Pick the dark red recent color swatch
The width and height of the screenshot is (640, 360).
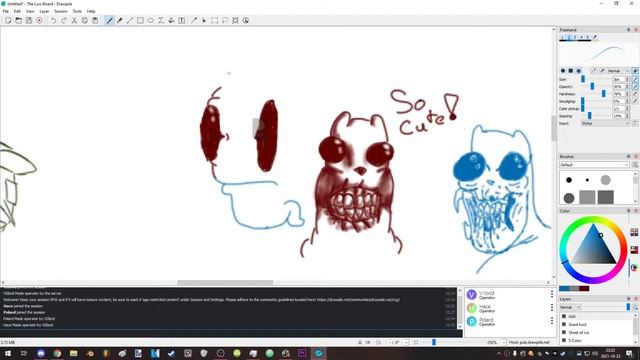click(584, 289)
